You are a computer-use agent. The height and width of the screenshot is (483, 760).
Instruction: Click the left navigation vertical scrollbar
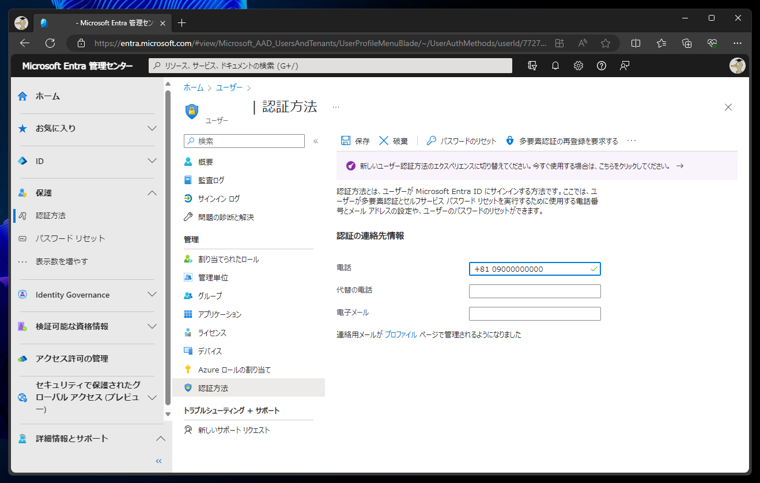(168, 249)
